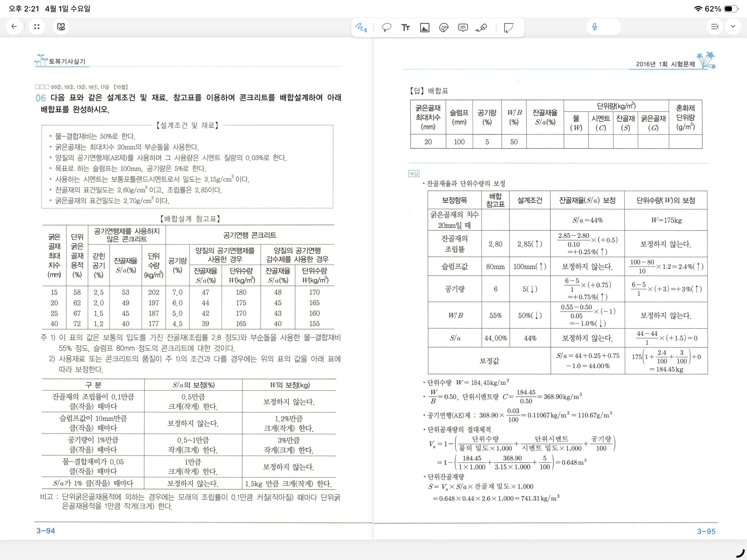The height and width of the screenshot is (560, 747).
Task: Select the Bluetooth pen drawing tool
Action: (x=361, y=27)
